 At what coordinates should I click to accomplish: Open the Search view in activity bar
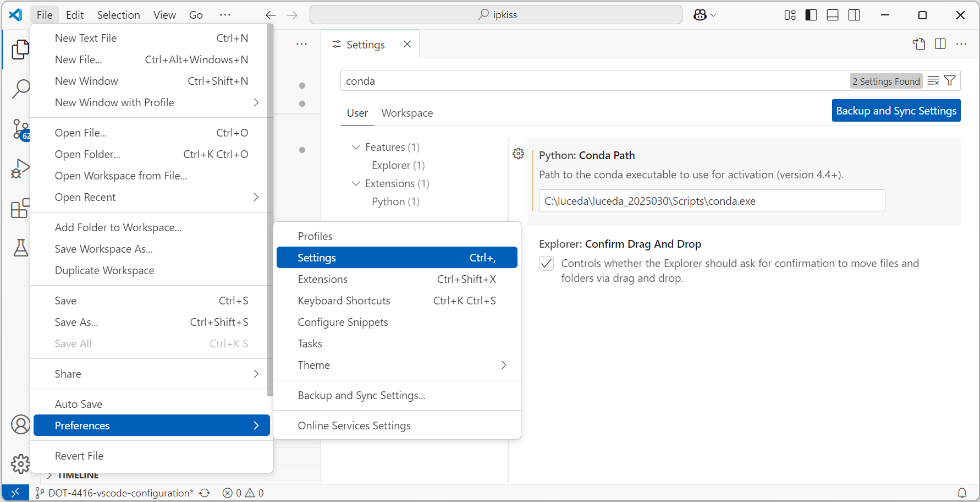(x=20, y=89)
